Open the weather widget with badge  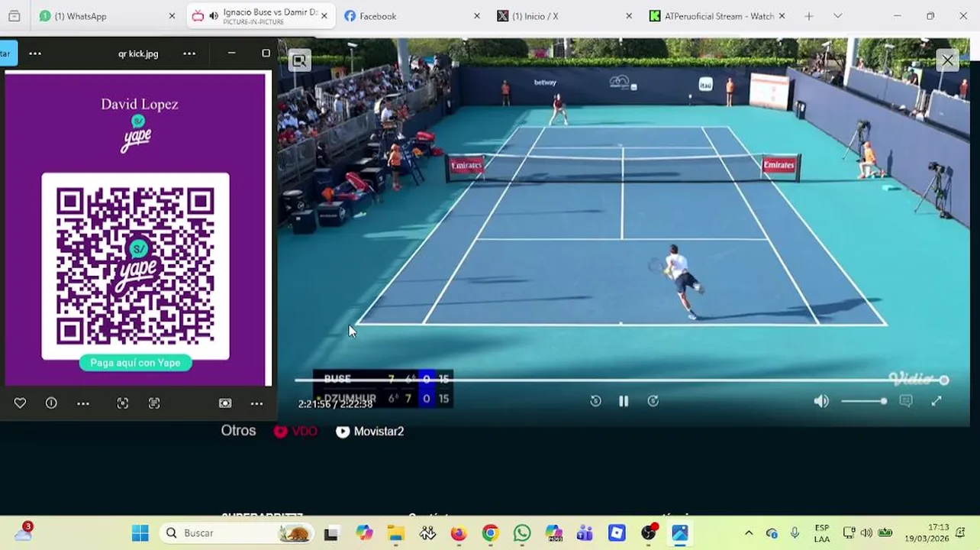coord(23,532)
